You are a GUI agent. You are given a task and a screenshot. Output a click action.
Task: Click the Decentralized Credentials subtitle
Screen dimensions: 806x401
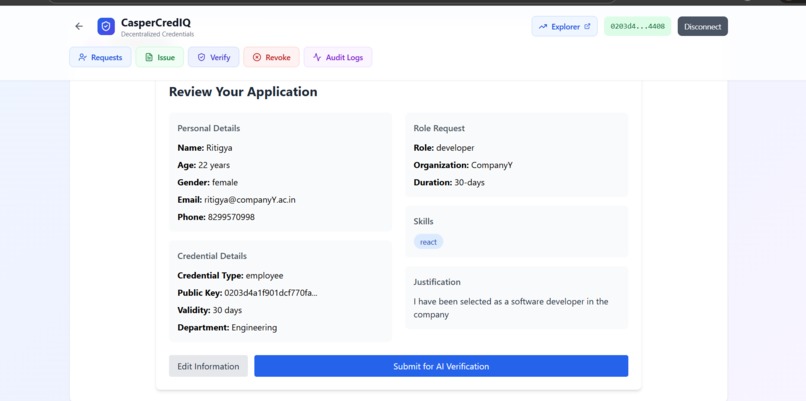coord(157,34)
